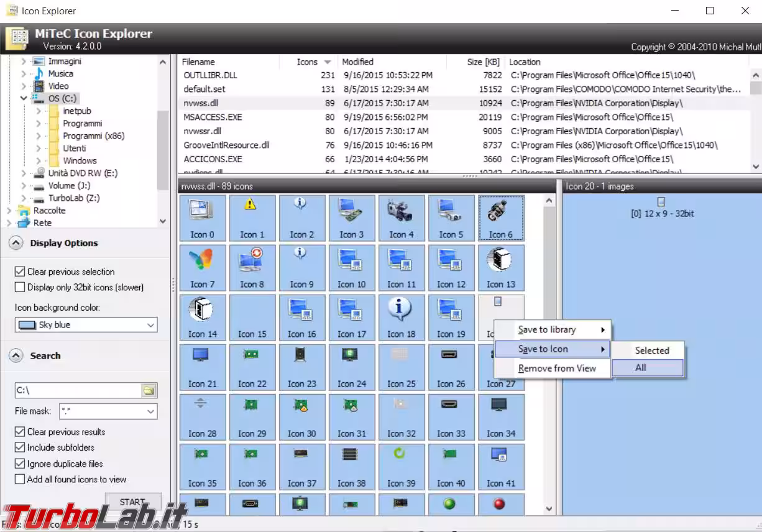This screenshot has width=762, height=532.
Task: Open the Sky blue background color dropdown
Action: [x=86, y=325]
